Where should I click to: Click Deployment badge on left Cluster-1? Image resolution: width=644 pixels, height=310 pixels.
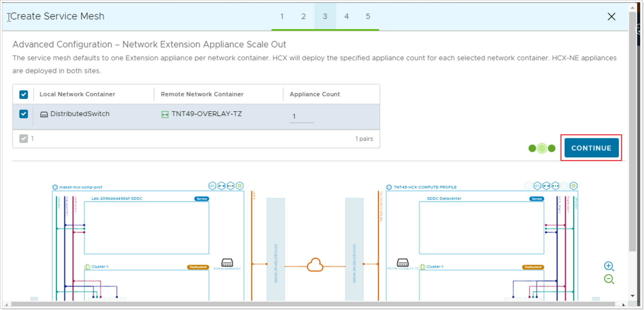[x=198, y=267]
